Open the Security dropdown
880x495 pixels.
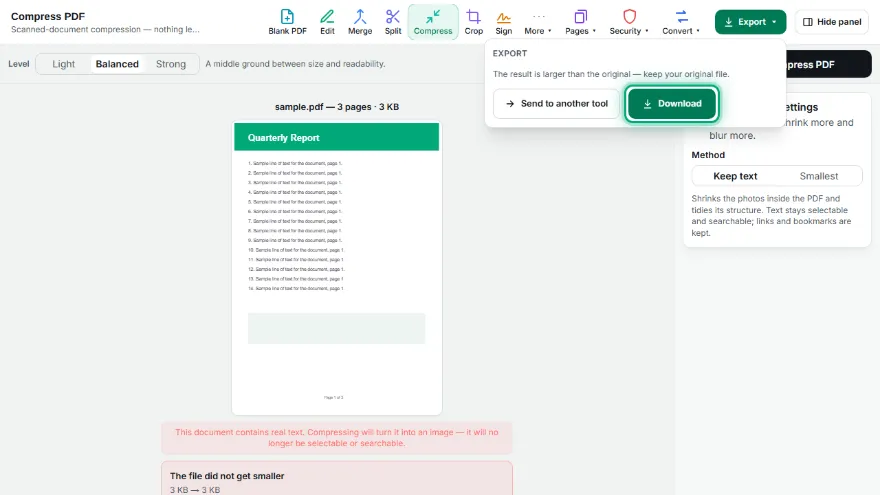pyautogui.click(x=629, y=22)
